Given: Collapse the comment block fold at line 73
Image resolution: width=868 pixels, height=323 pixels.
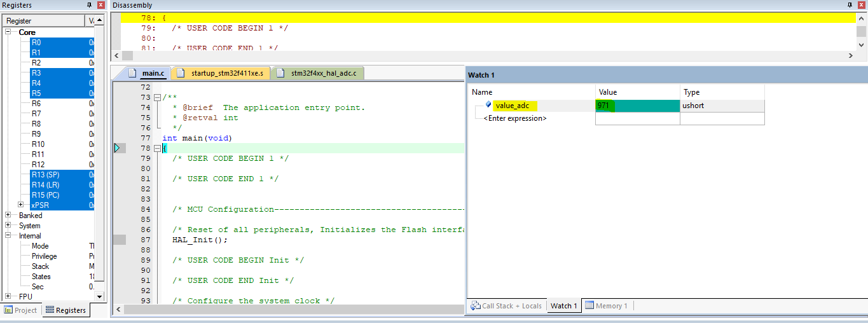Looking at the screenshot, I should coord(157,97).
